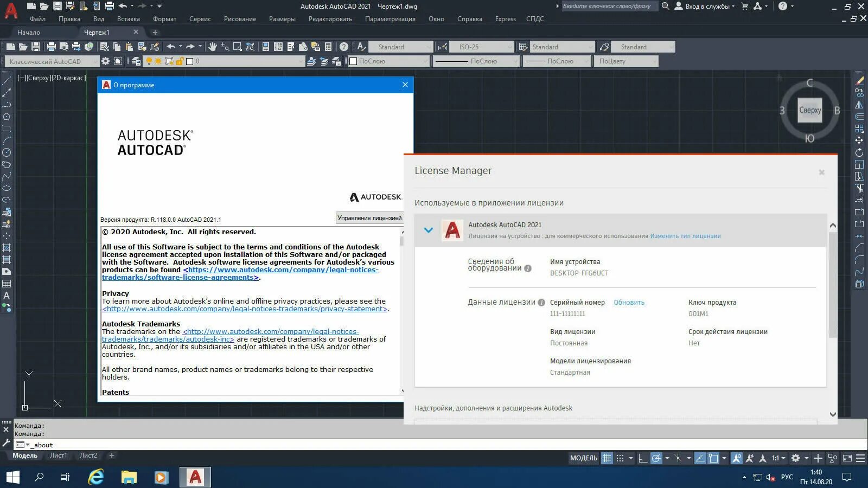Select the Multiline Text 'A' tool
This screenshot has width=868, height=488.
(7, 296)
